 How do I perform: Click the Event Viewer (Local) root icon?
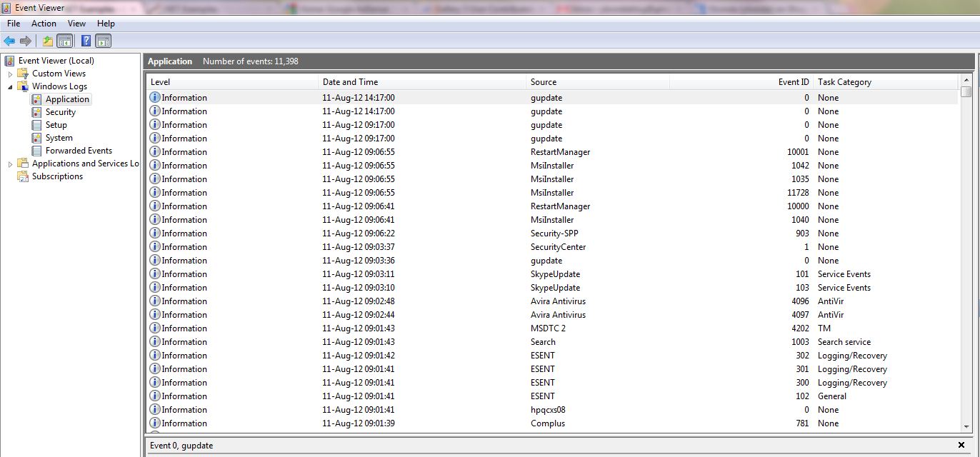(x=9, y=61)
